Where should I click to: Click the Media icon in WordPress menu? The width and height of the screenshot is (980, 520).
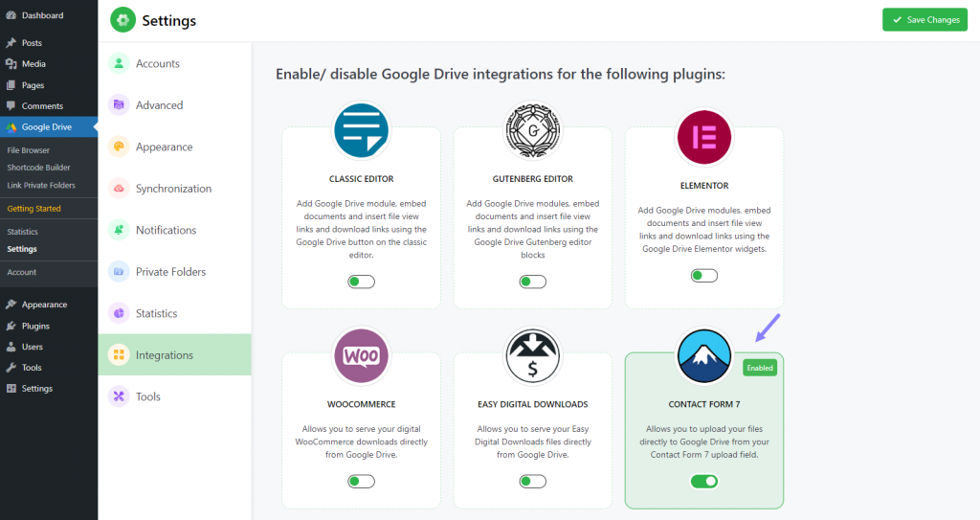click(11, 64)
